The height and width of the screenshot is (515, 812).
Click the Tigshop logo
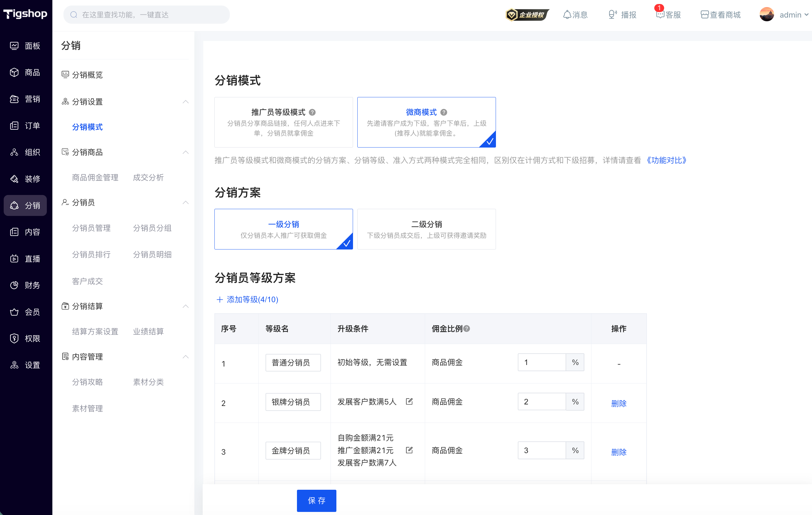25,14
